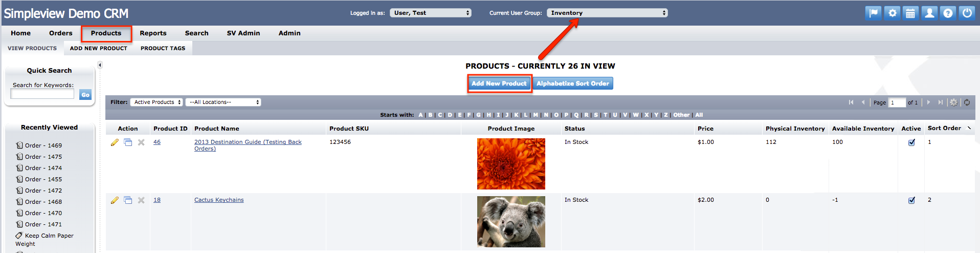Go to previous page of grid
Viewport: 980px width, 253px height.
click(863, 102)
